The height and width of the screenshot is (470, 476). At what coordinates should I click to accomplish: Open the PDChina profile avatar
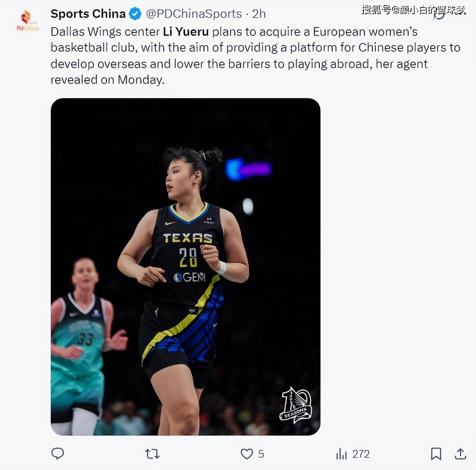point(28,20)
